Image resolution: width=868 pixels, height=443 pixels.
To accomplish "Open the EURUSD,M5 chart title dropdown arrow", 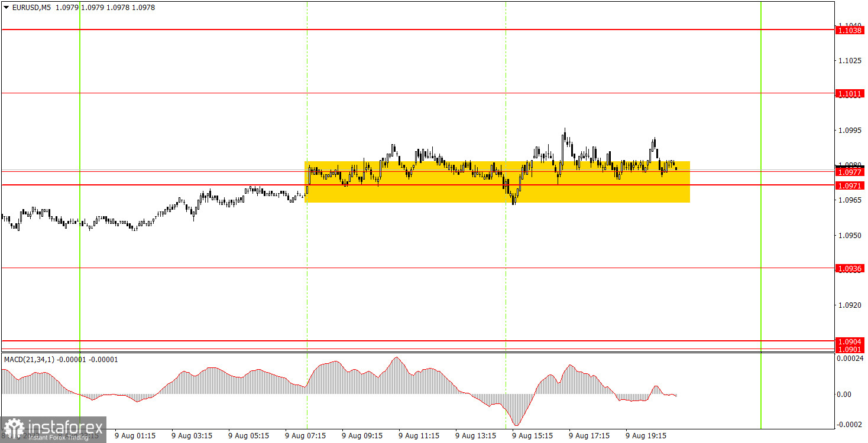I will [6, 8].
